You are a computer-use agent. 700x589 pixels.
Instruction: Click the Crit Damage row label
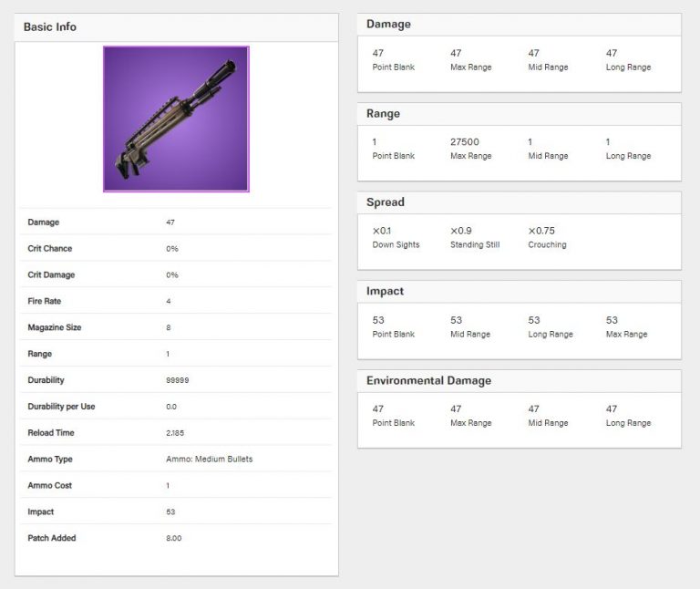pos(51,274)
